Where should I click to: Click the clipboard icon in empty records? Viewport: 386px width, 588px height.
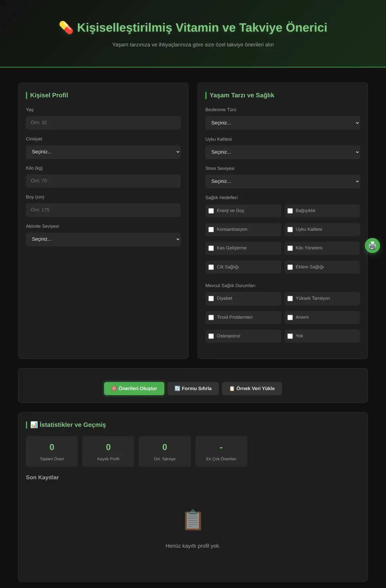193,520
